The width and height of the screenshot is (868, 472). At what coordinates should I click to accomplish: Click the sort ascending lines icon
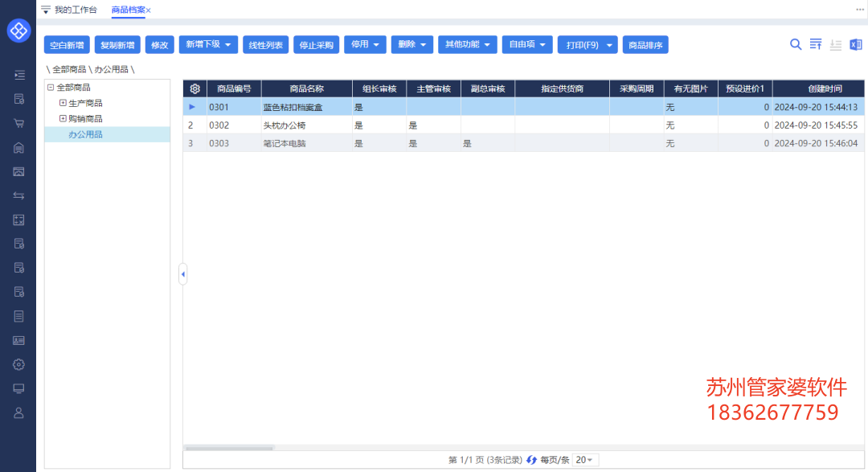coord(816,44)
